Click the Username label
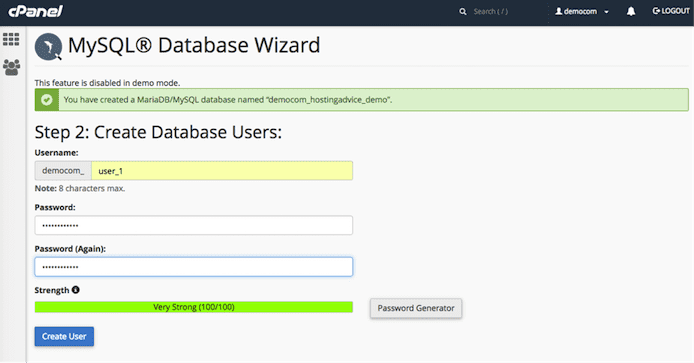Image resolution: width=694 pixels, height=363 pixels. tap(56, 153)
